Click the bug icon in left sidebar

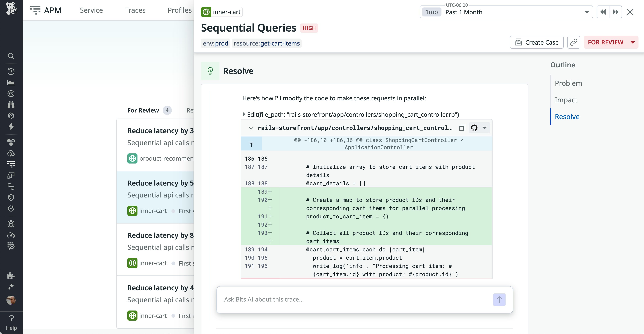coord(11,224)
